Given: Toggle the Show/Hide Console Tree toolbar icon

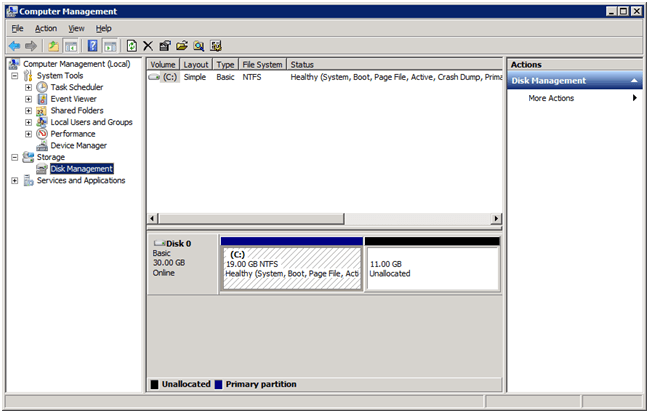Looking at the screenshot, I should (x=71, y=46).
